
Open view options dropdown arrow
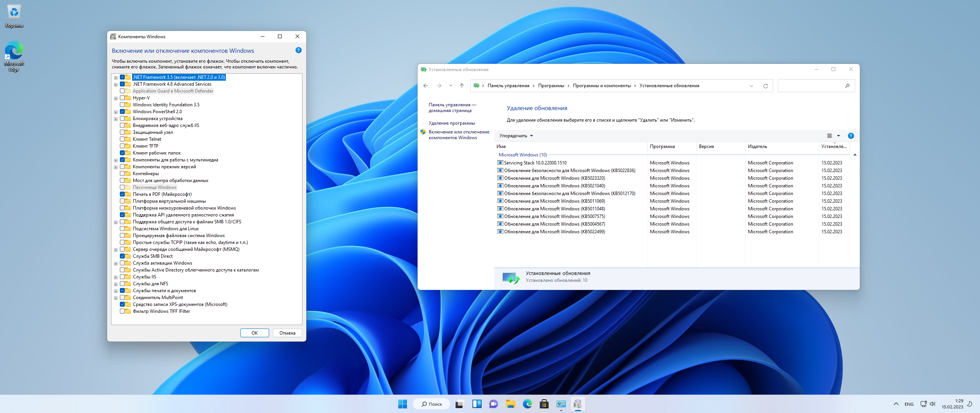[838, 136]
